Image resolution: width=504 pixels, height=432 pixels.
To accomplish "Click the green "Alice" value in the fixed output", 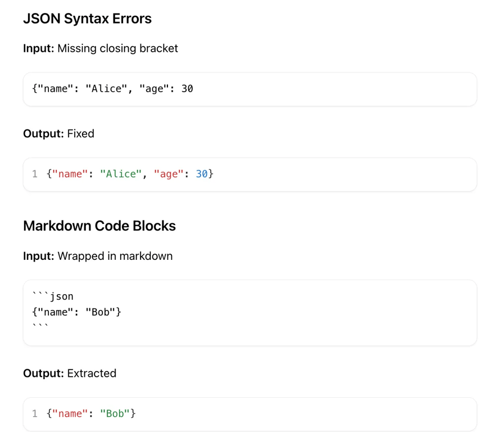I will click(121, 174).
